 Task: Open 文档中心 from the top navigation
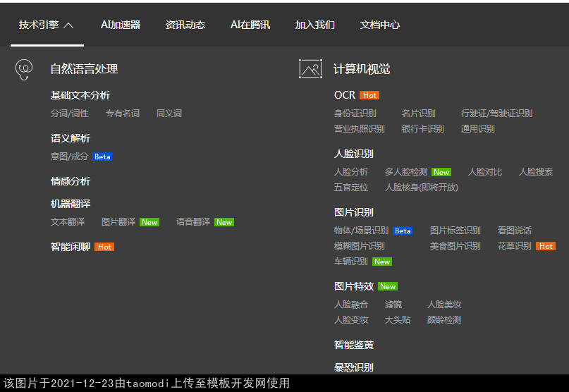click(380, 25)
